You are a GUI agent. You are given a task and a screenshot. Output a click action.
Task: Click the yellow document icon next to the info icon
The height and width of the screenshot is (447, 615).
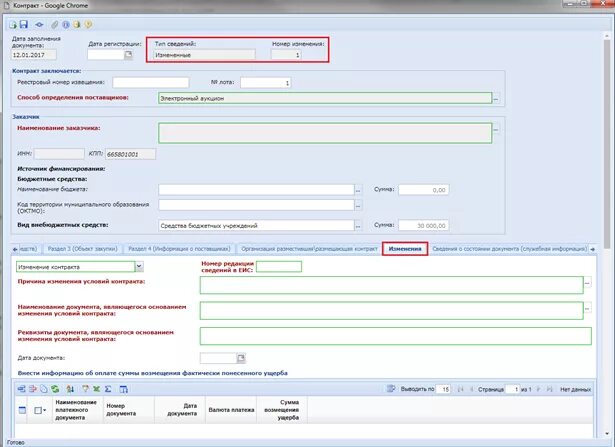[x=77, y=25]
